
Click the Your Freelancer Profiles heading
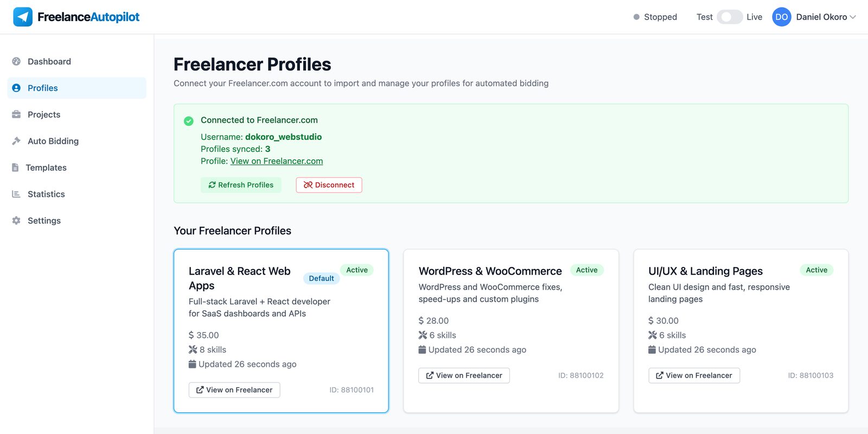(232, 231)
